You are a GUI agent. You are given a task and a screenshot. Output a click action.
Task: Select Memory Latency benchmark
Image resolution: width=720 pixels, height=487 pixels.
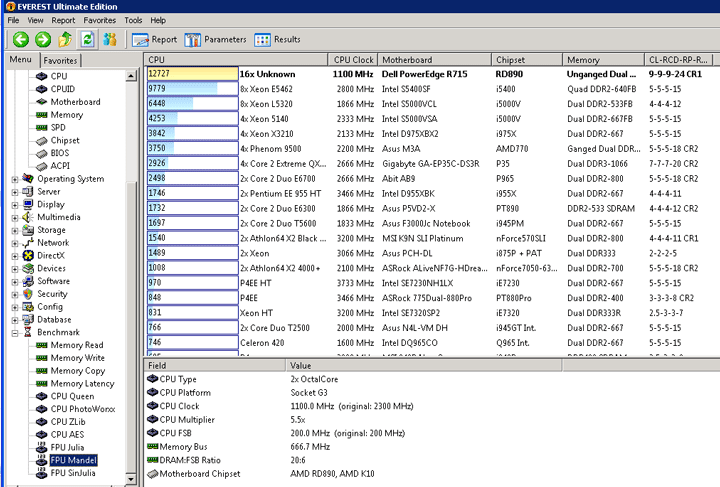pos(82,384)
